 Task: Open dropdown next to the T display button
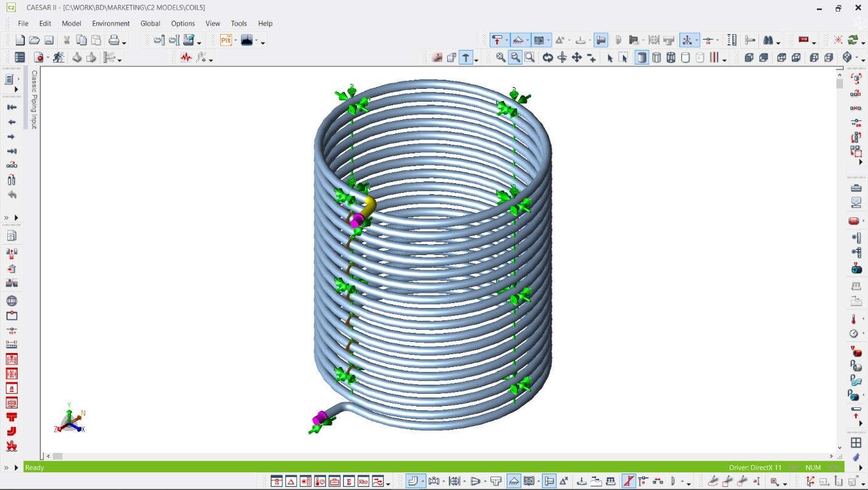[x=476, y=60]
